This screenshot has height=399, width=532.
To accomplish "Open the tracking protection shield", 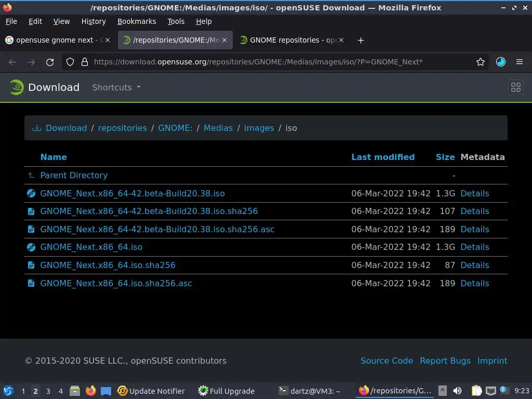I will (x=70, y=62).
